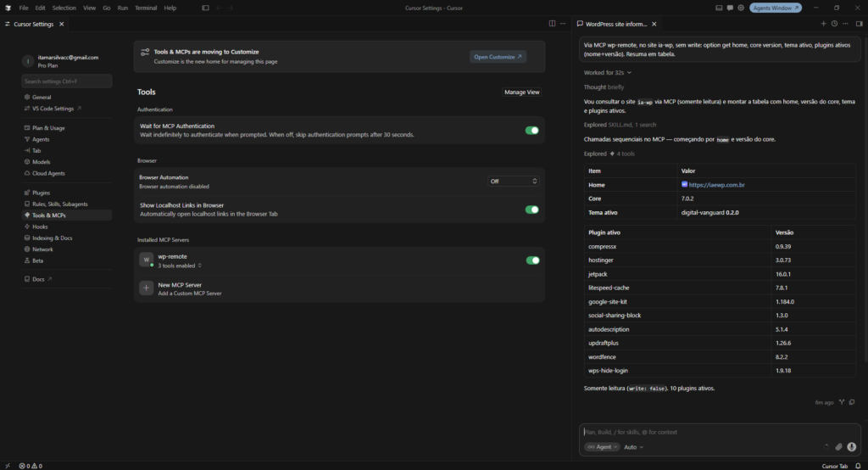Viewport: 868px width, 470px height.
Task: Open the Go menu
Action: pos(106,8)
